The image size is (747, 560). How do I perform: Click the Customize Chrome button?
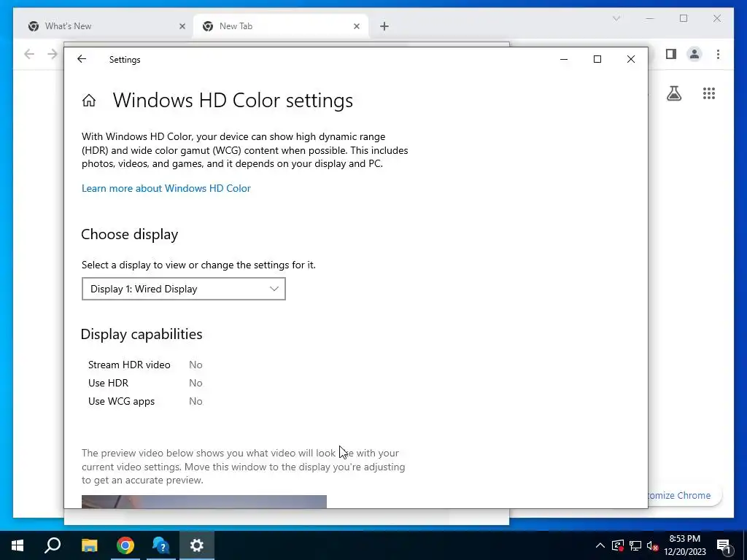[x=684, y=495]
